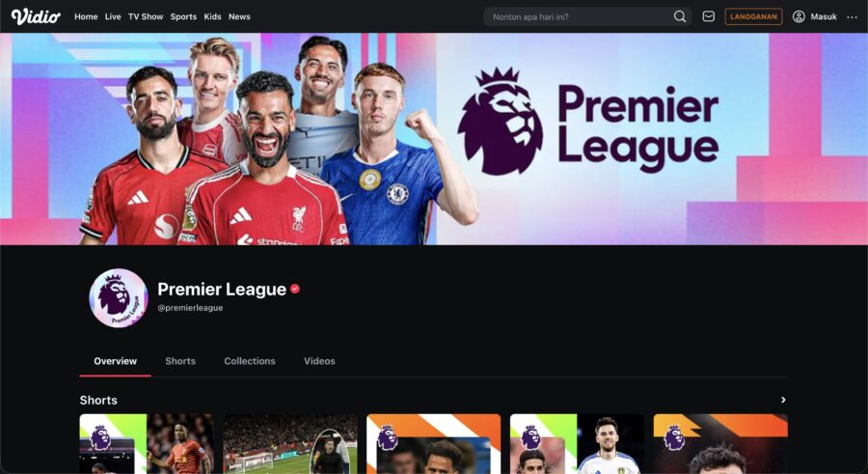Switch to the Shorts tab
This screenshot has height=474, width=868.
180,361
